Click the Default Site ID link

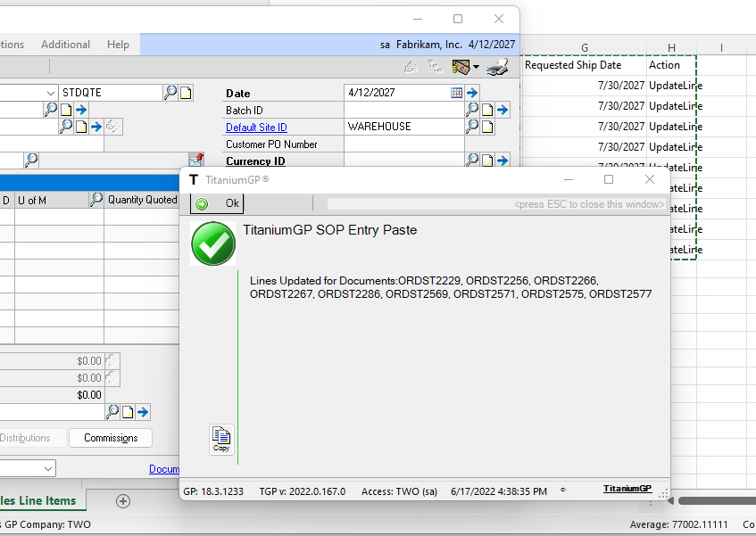point(256,128)
